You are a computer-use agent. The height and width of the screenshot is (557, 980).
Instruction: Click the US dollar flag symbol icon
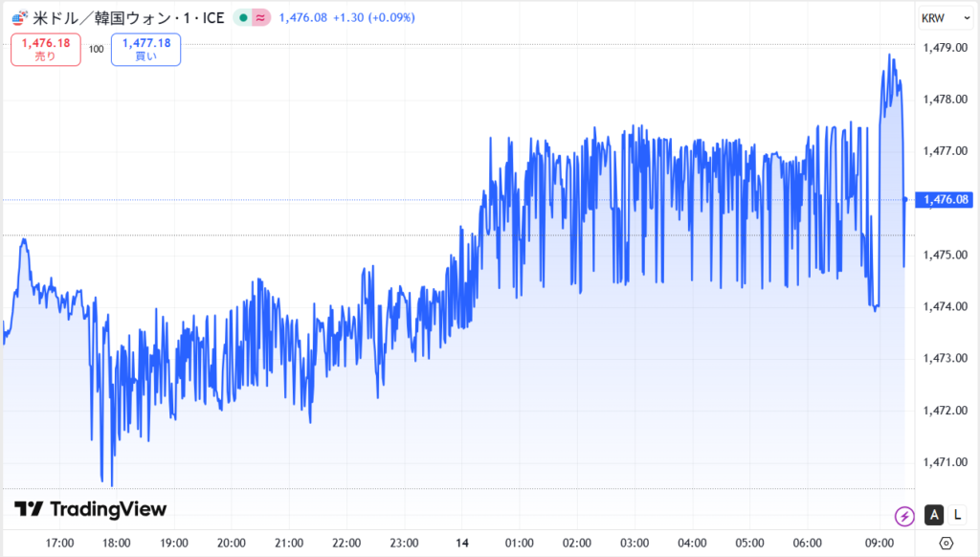tap(18, 17)
